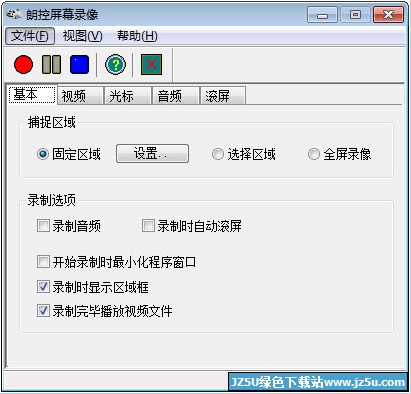Open the 文件(F) menu
411x394 pixels.
click(30, 36)
